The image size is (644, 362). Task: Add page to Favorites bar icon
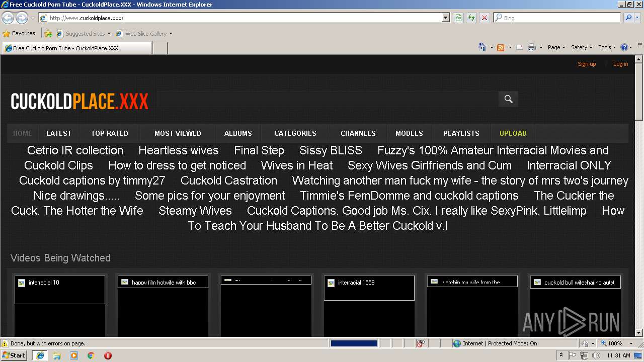point(48,34)
